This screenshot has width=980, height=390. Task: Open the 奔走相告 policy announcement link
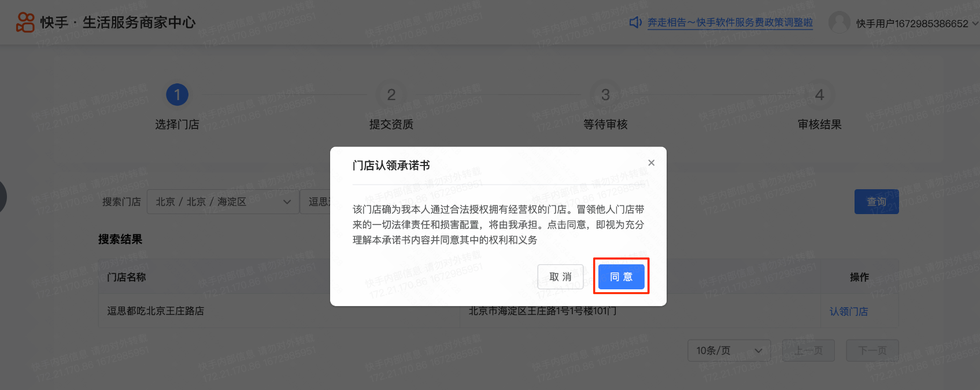730,23
